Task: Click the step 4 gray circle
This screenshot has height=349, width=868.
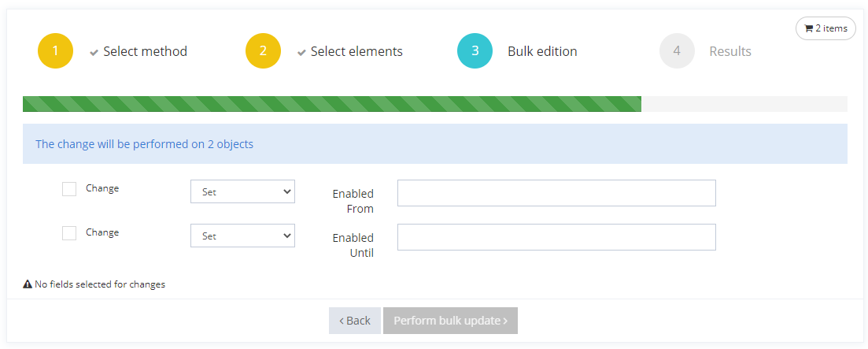Action: 677,51
